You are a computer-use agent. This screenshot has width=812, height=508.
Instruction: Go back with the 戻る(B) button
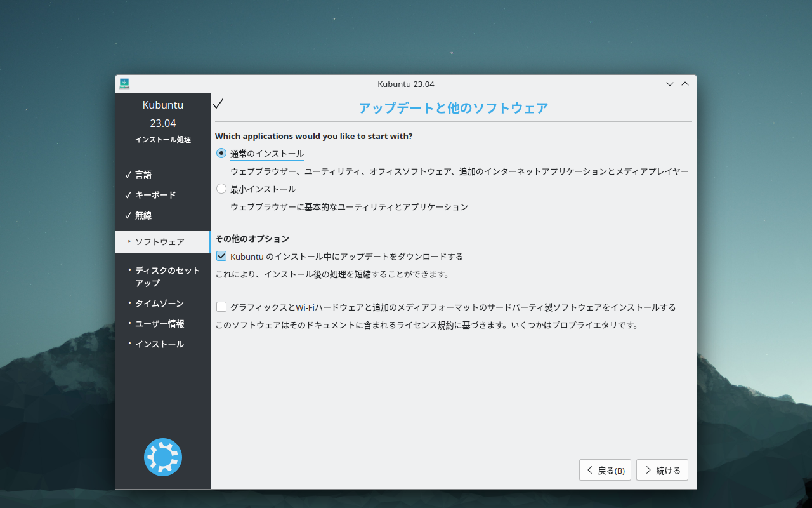pos(605,470)
